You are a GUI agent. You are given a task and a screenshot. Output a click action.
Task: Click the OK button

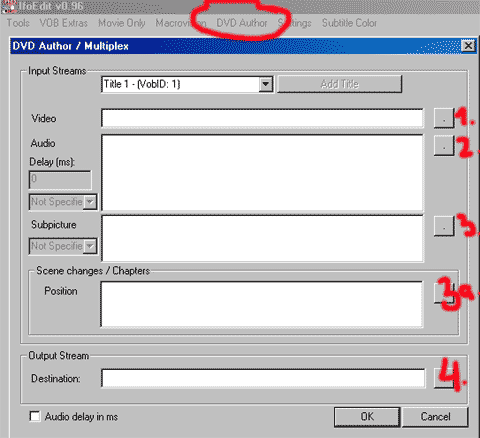tap(367, 417)
